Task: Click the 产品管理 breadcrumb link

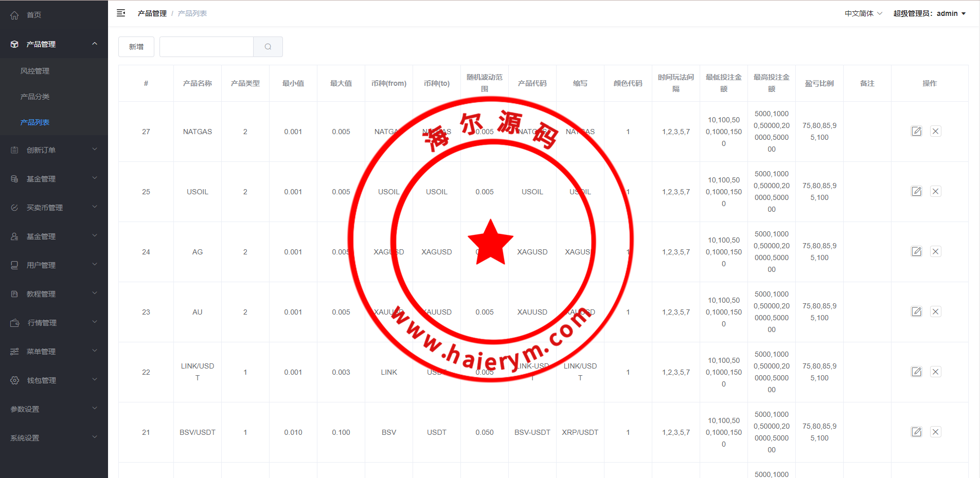Action: pyautogui.click(x=152, y=13)
